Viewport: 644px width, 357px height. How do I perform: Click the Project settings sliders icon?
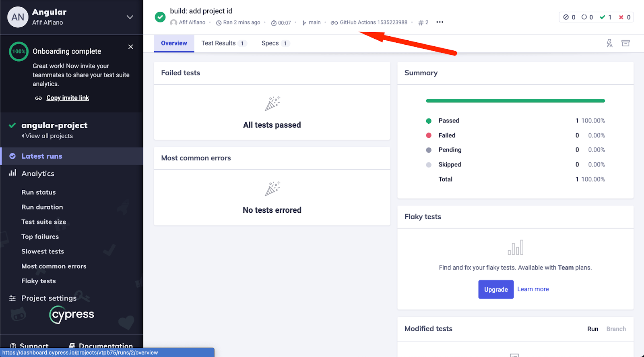(x=12, y=298)
